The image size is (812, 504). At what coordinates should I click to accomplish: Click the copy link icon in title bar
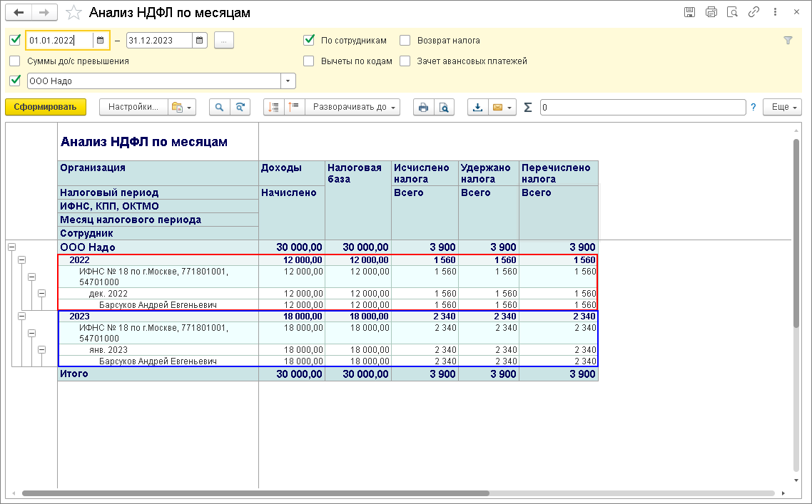pyautogui.click(x=753, y=12)
